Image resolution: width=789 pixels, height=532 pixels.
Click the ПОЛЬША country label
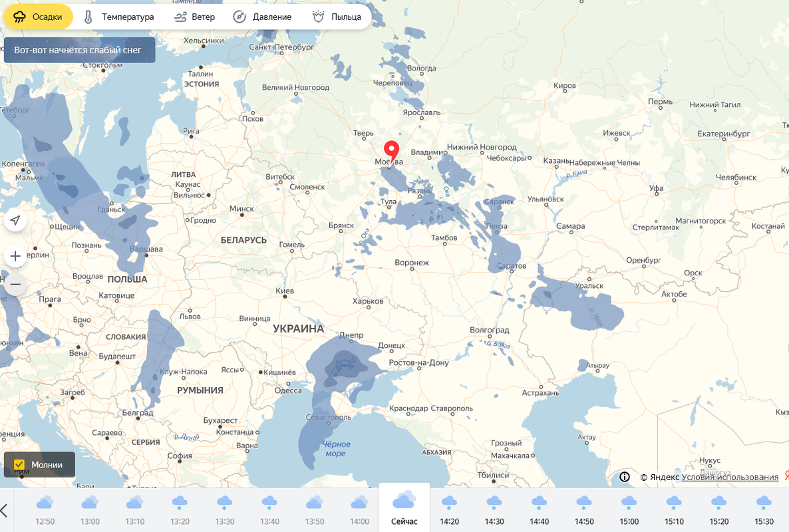[x=127, y=279]
